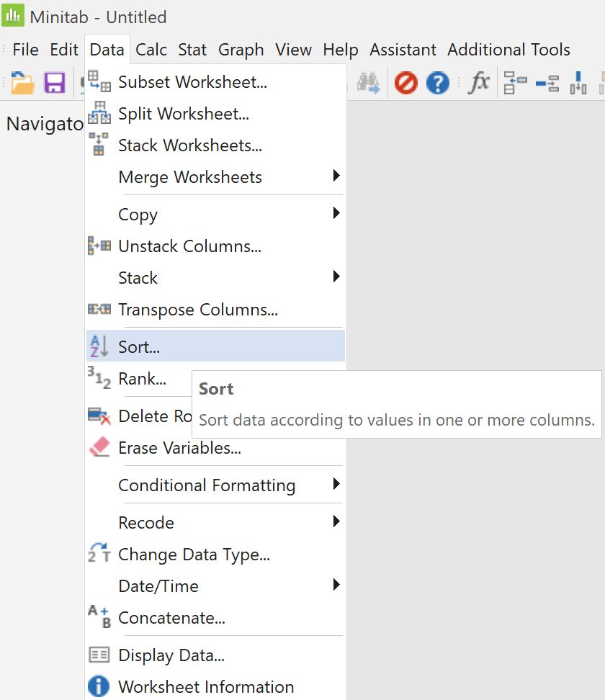Image resolution: width=605 pixels, height=700 pixels.
Task: Open the Additional Tools menu
Action: pos(508,50)
